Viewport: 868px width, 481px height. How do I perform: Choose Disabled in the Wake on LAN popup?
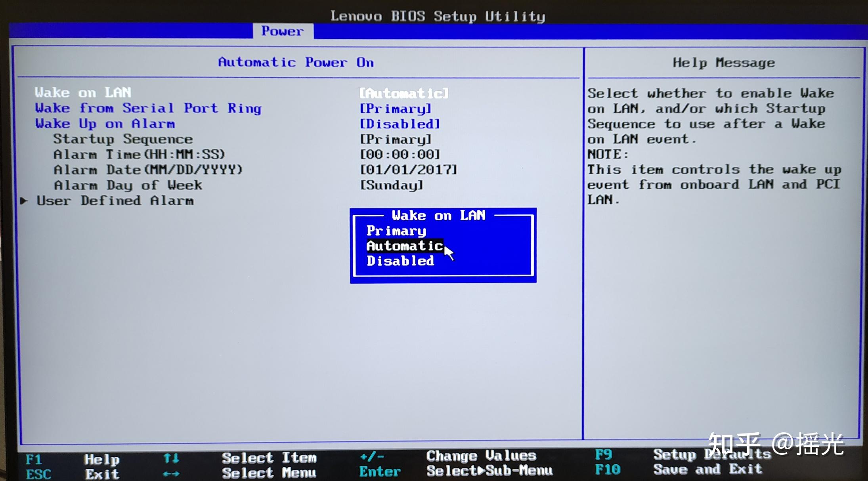tap(400, 260)
